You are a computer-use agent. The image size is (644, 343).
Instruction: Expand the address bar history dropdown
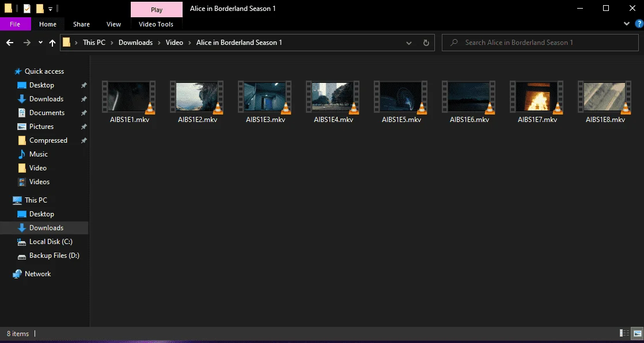point(408,43)
